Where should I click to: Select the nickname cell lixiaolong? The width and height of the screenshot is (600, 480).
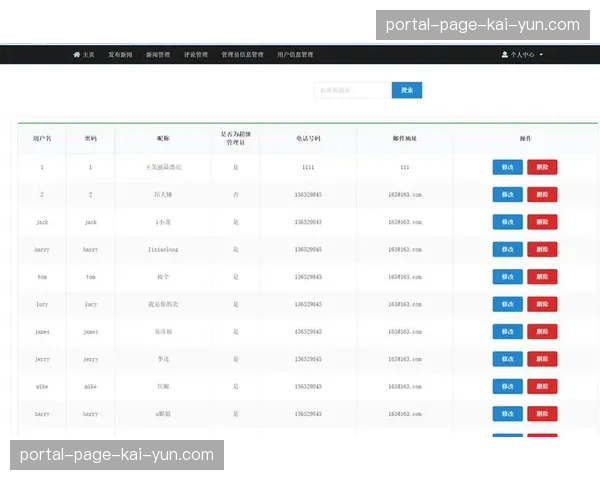point(163,250)
